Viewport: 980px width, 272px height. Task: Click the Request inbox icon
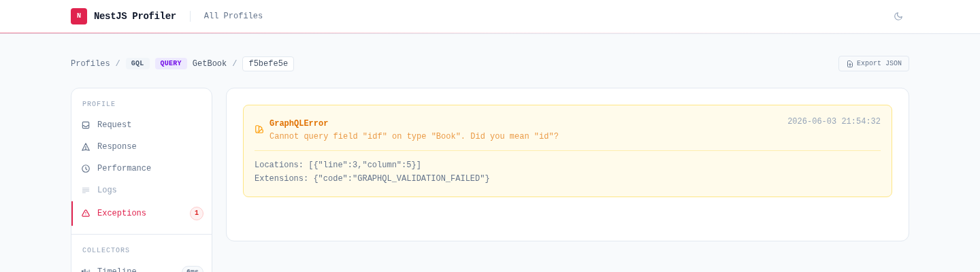[86, 125]
